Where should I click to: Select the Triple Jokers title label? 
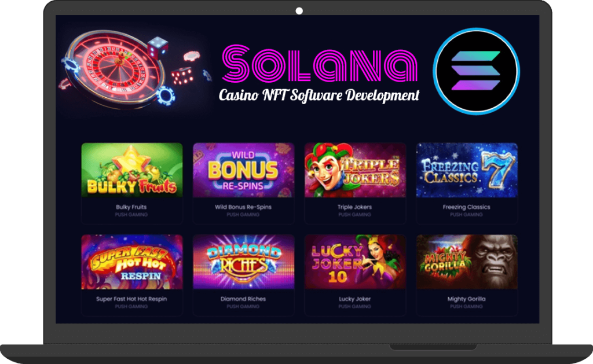click(355, 207)
